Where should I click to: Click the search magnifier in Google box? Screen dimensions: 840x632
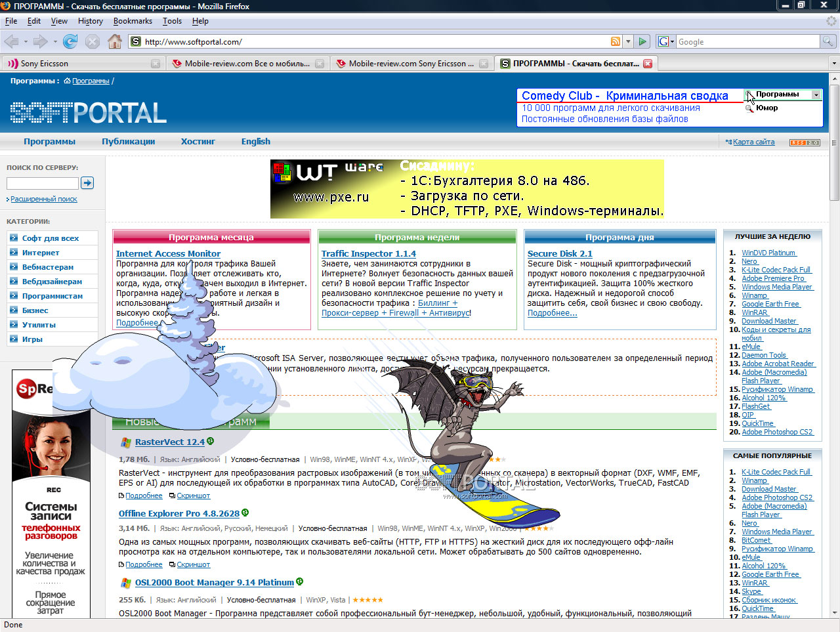coord(828,41)
